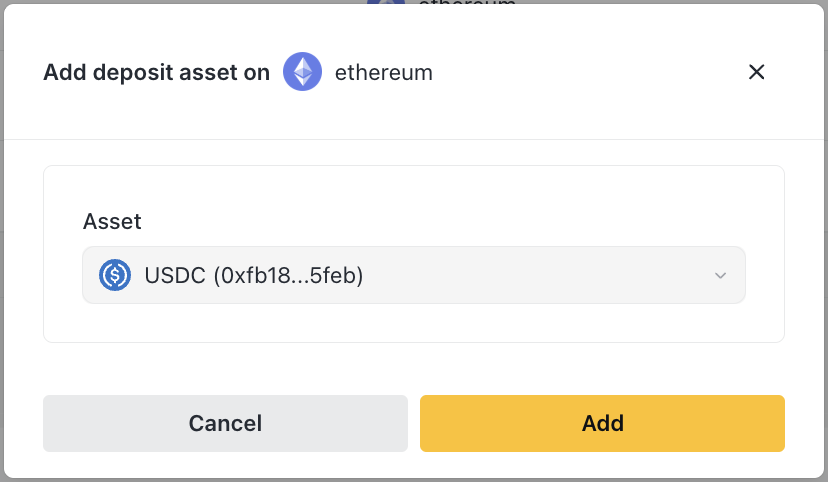Close the Add deposit asset dialog
Viewport: 828px width, 482px height.
[x=757, y=72]
